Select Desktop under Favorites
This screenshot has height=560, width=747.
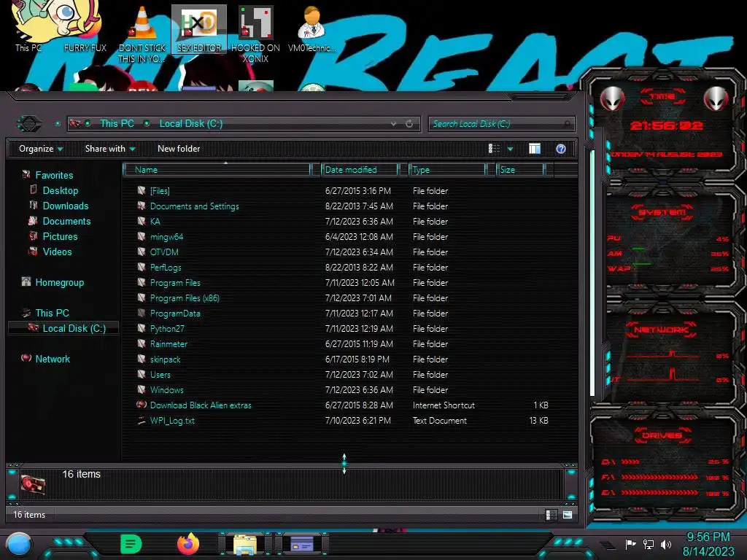click(x=60, y=190)
